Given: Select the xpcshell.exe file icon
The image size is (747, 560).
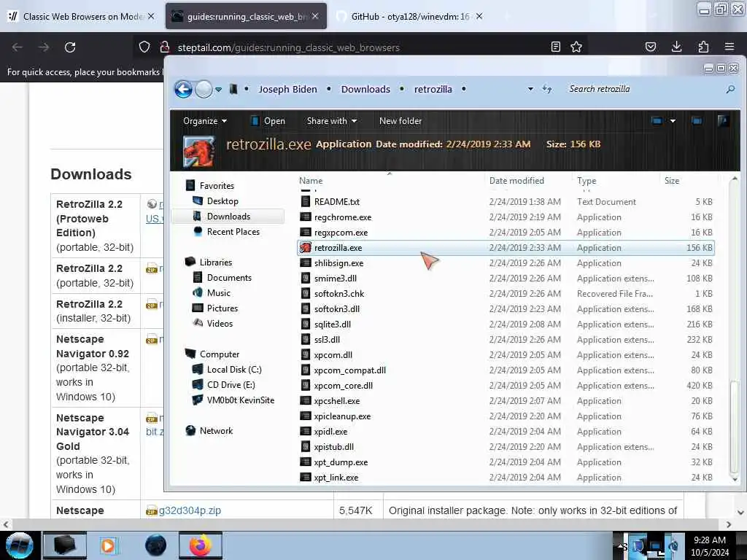Looking at the screenshot, I should (306, 401).
